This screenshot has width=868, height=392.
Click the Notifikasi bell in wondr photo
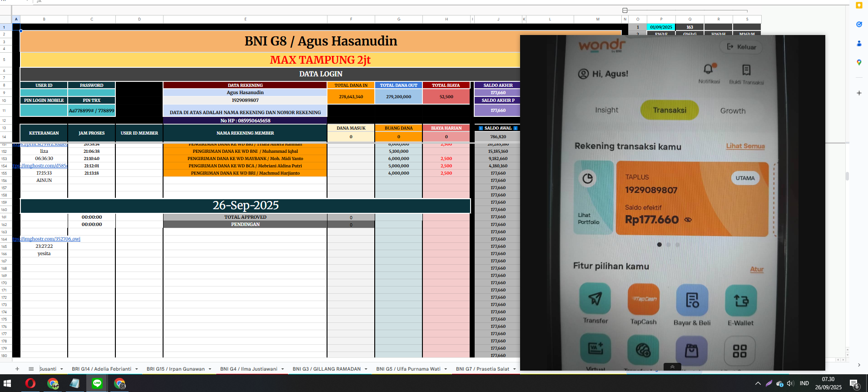[x=709, y=70]
